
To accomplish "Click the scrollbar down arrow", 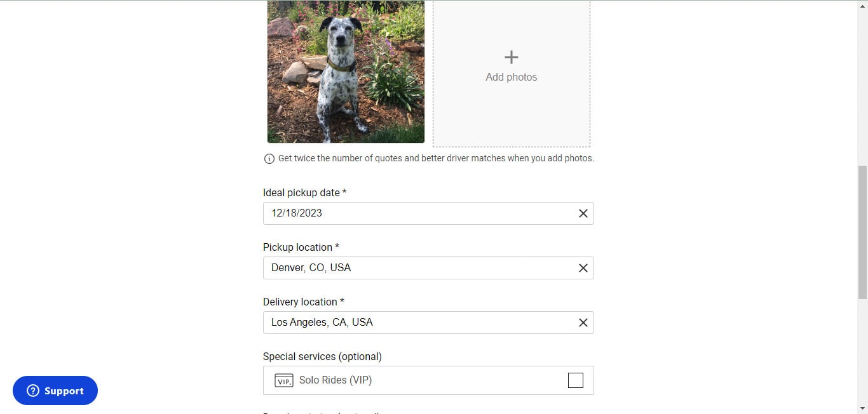I will [862, 409].
